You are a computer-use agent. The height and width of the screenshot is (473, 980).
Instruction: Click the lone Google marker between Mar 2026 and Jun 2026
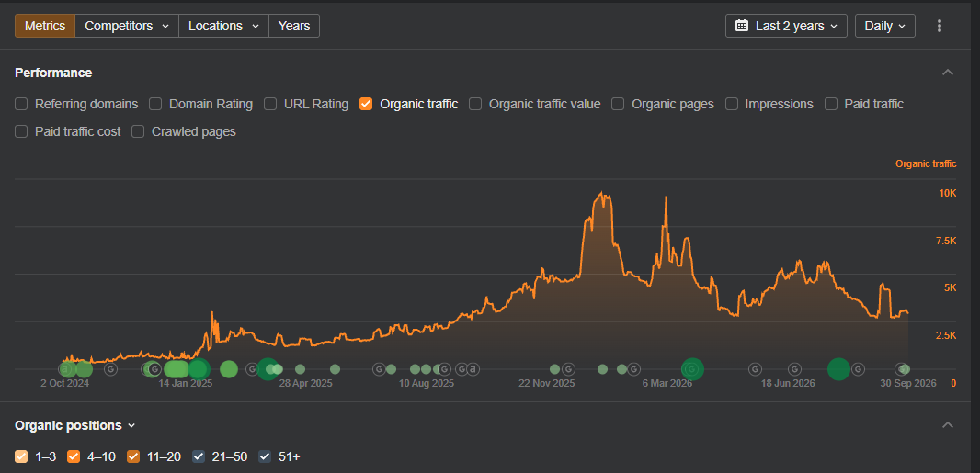click(755, 369)
